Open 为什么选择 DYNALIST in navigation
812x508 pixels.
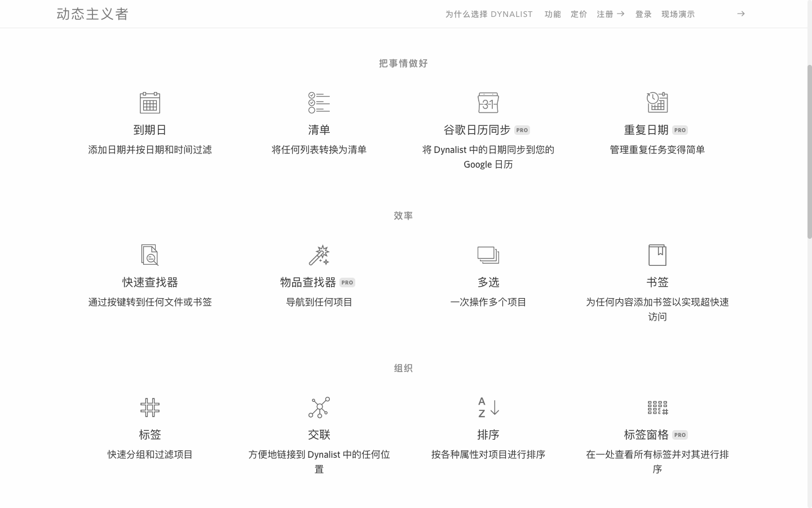click(488, 14)
